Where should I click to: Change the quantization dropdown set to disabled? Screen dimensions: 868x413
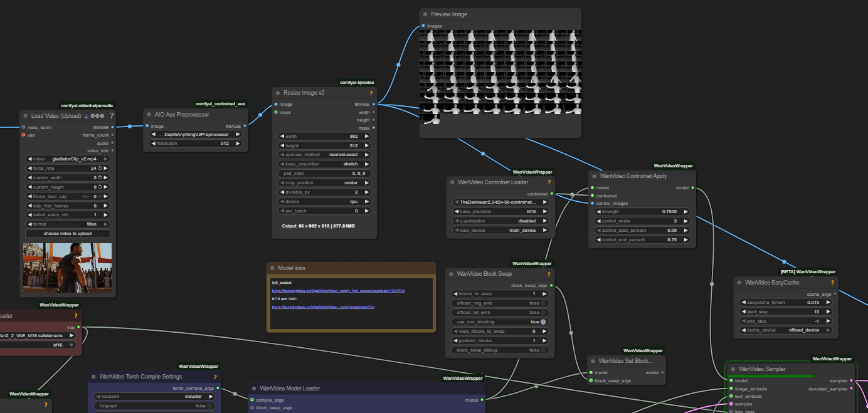coord(500,221)
